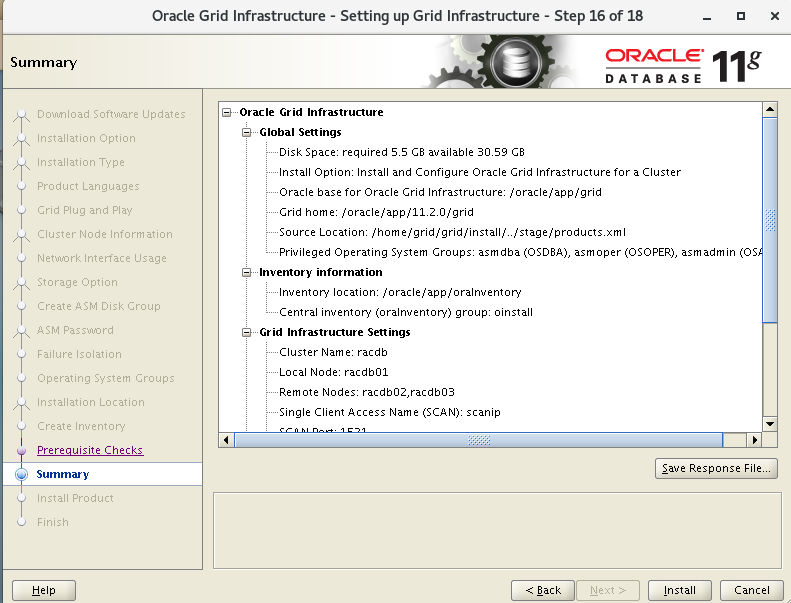Go back with the Back button
This screenshot has width=791, height=603.
coord(543,590)
